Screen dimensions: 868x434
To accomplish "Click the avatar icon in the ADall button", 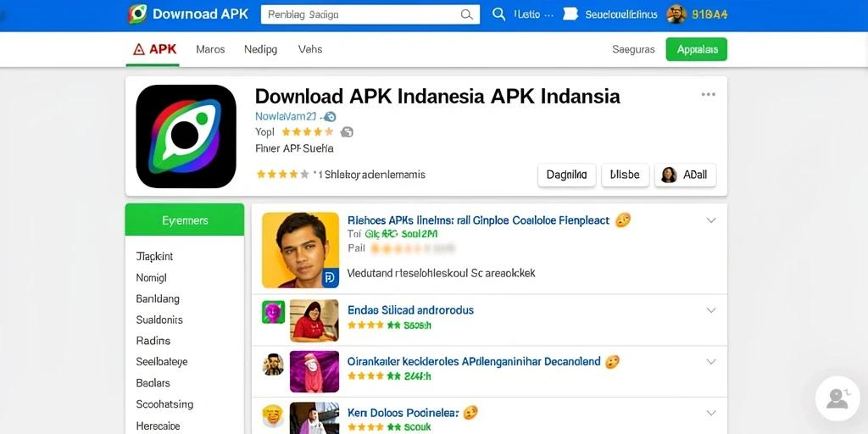I will [x=669, y=175].
